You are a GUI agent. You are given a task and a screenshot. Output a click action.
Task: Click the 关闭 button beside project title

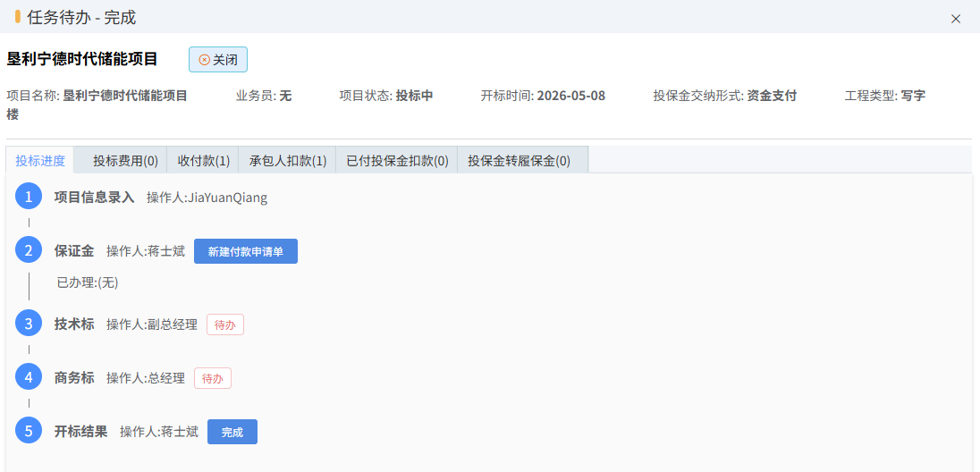coord(218,59)
